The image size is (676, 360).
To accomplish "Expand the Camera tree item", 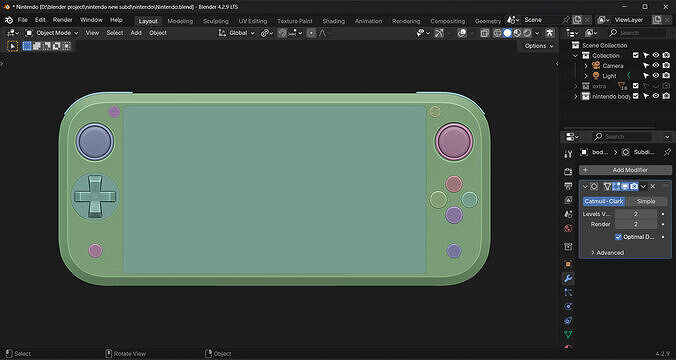I will pyautogui.click(x=585, y=66).
